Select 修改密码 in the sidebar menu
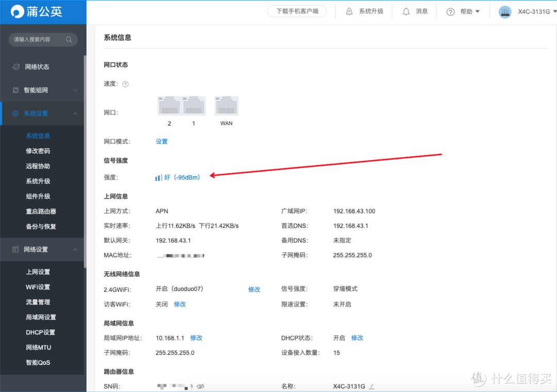Image resolution: width=557 pixels, height=392 pixels. tap(38, 150)
